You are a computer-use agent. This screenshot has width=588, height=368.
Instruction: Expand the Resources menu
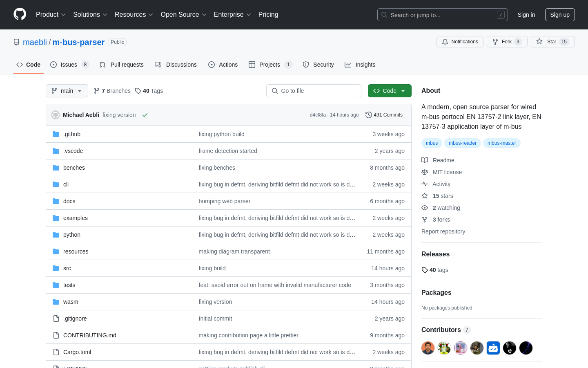click(134, 14)
